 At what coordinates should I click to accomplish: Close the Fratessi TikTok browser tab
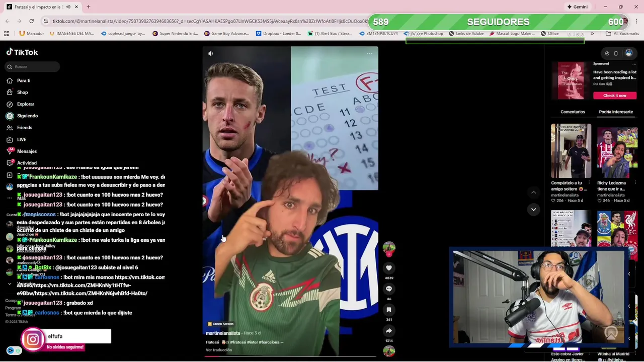[x=76, y=7]
